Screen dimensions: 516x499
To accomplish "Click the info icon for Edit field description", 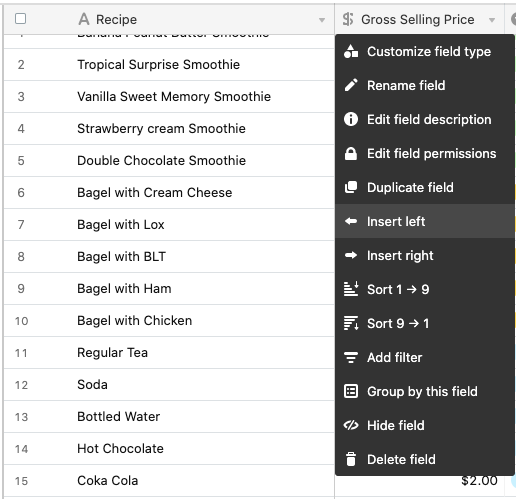I will point(351,119).
